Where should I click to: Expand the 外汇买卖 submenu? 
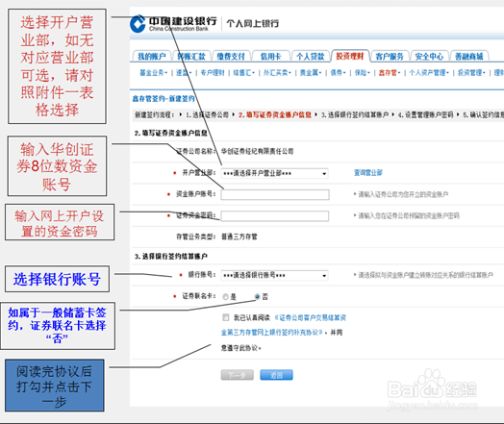point(277,73)
